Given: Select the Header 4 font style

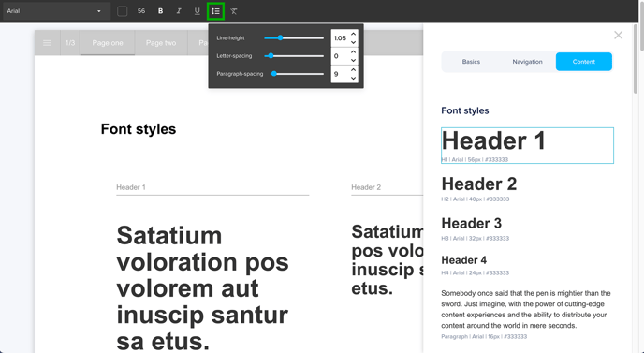Looking at the screenshot, I should coord(463,260).
